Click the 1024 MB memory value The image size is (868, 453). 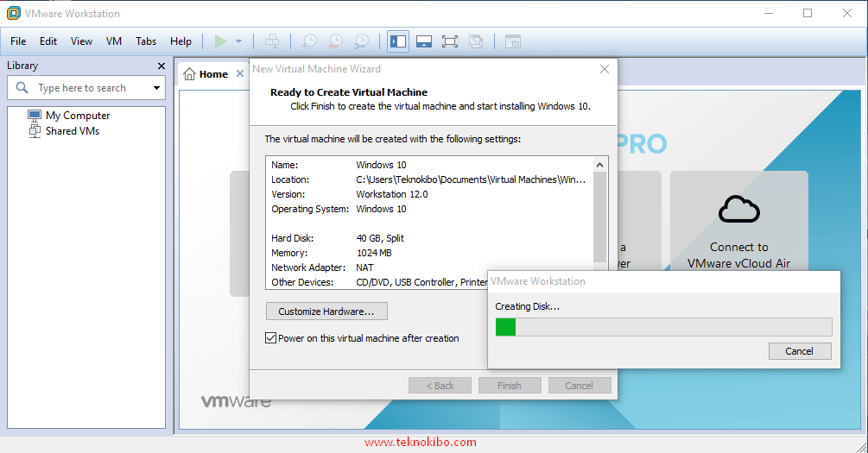click(374, 253)
